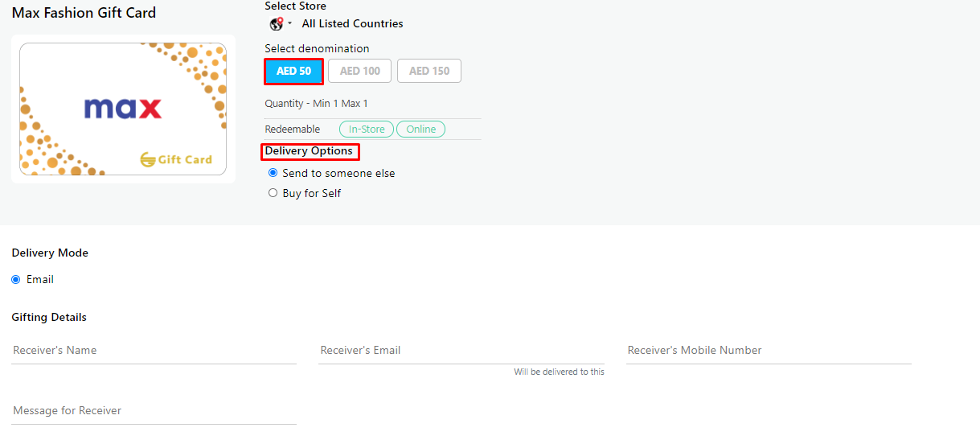Focus the Receiver's Email field
Viewport: 980px width, 444px height.
pyautogui.click(x=461, y=351)
